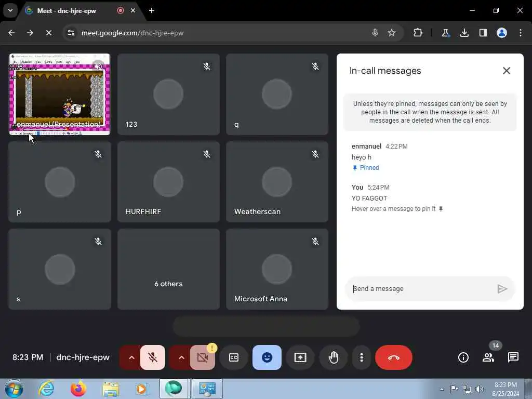This screenshot has height=399, width=532.
Task: Open Chrome Labs flask icon
Action: (445, 33)
